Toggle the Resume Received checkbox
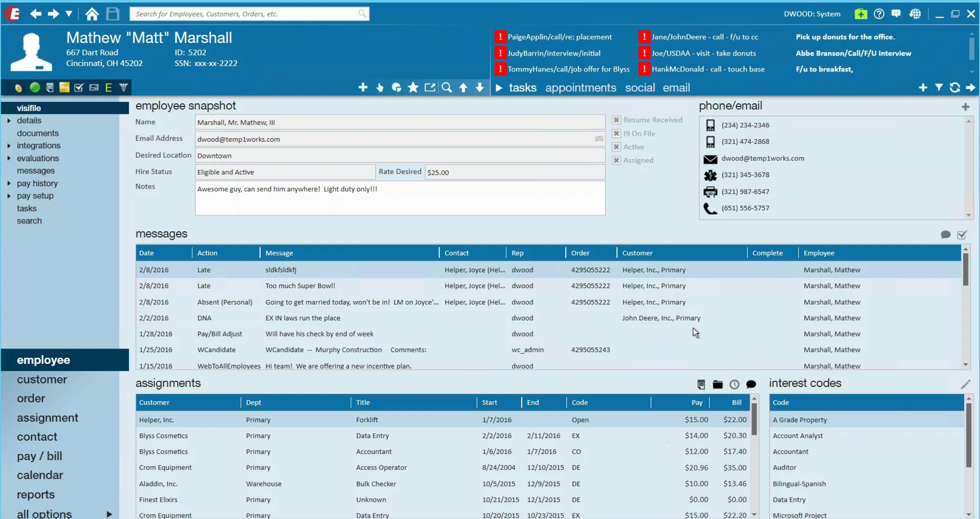The image size is (980, 519). tap(616, 120)
